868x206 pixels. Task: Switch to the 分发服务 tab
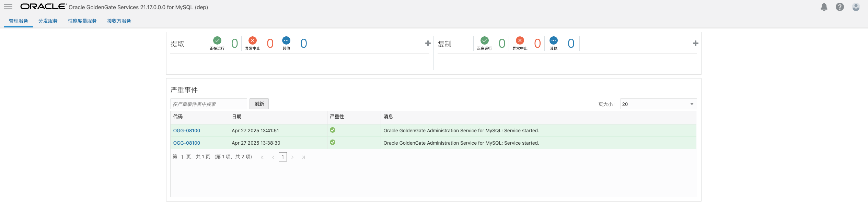pos(48,21)
